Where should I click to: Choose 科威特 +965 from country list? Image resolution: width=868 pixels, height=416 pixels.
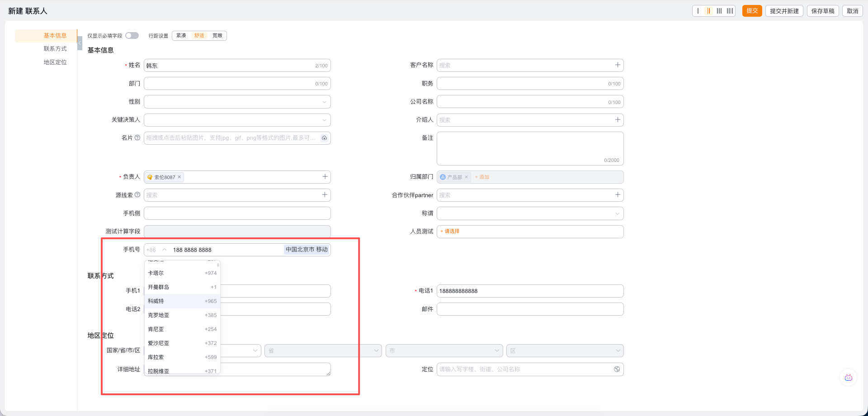[182, 301]
